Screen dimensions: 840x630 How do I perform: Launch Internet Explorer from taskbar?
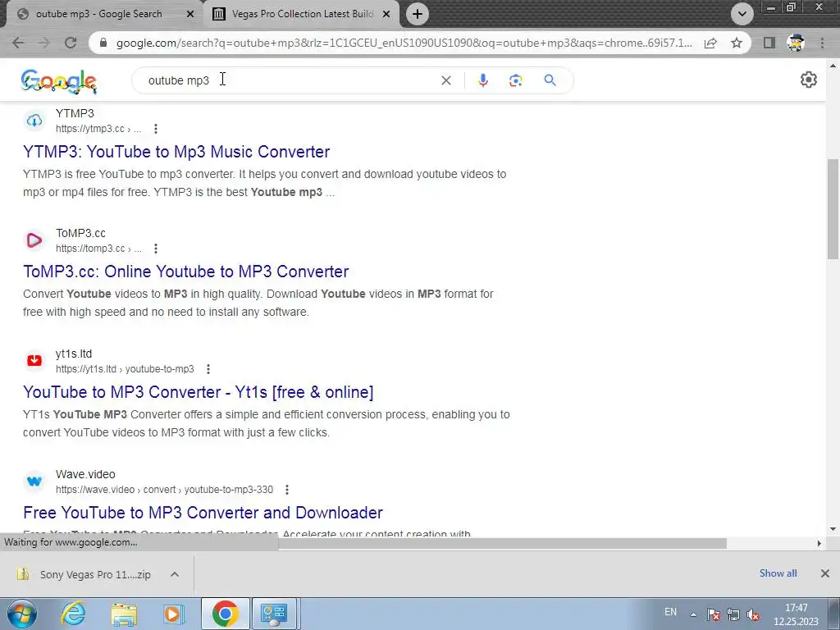(74, 614)
